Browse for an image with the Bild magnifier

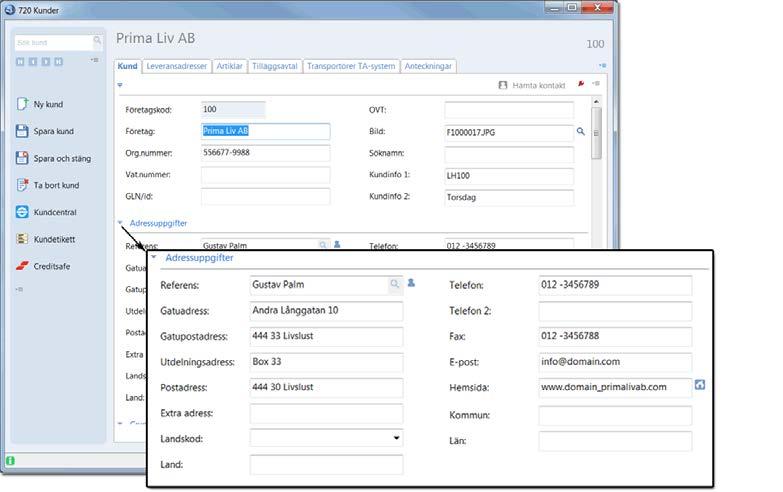point(581,131)
